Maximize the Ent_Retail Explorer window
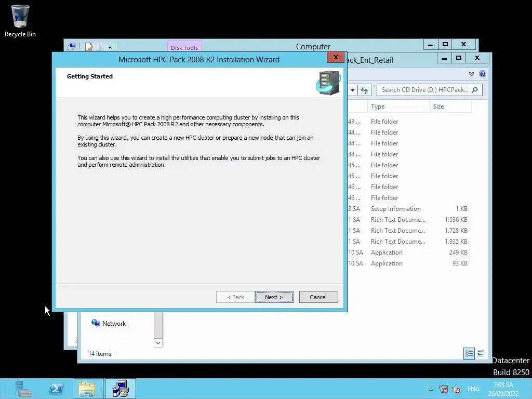 point(459,58)
